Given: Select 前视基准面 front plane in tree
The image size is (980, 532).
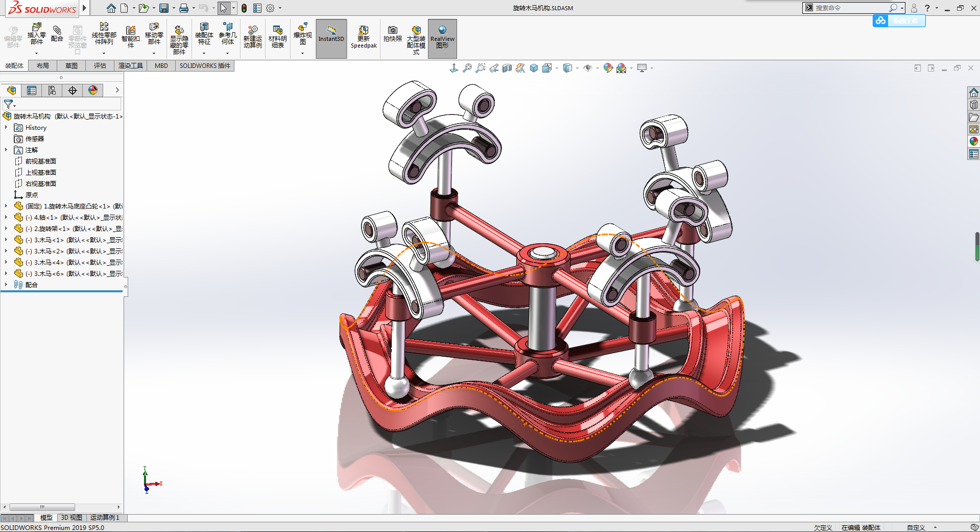Looking at the screenshot, I should point(41,161).
